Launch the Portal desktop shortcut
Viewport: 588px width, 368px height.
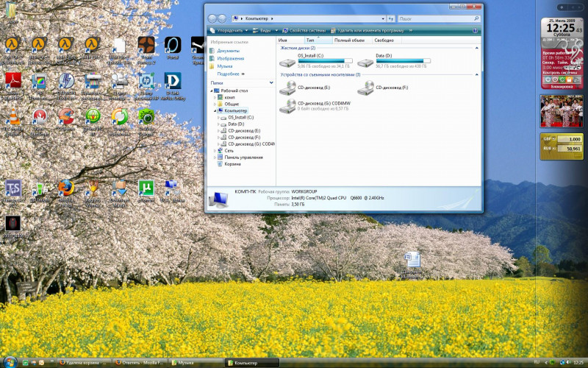point(173,45)
